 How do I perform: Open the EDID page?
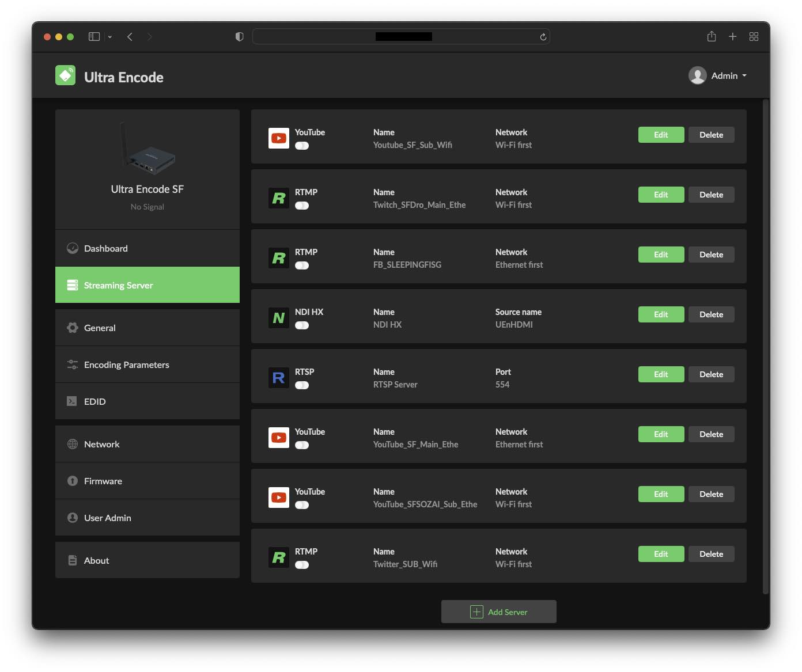point(147,401)
